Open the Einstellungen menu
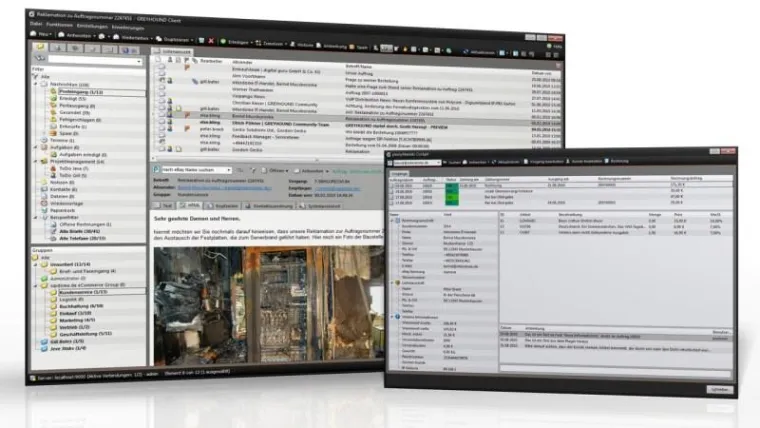The height and width of the screenshot is (428, 760). 94,24
